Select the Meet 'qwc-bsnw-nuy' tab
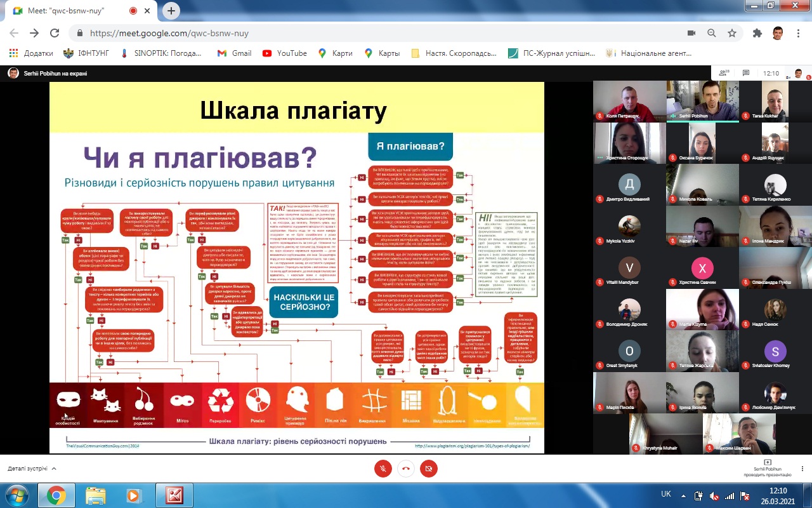 [x=76, y=11]
